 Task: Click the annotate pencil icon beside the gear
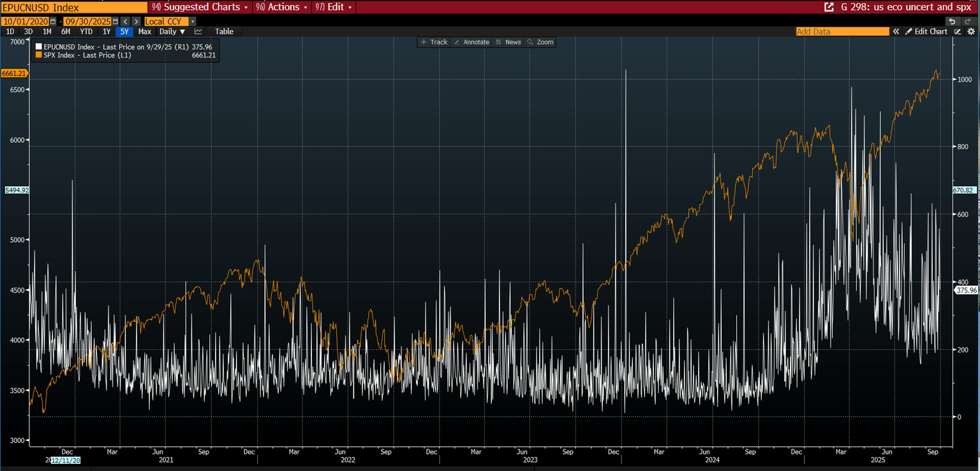pyautogui.click(x=957, y=31)
